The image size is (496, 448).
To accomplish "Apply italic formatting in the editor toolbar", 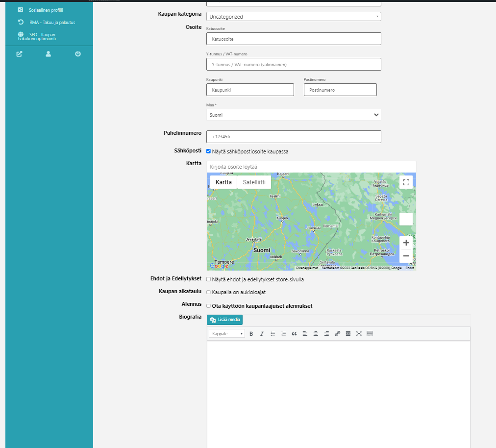I will [x=262, y=334].
